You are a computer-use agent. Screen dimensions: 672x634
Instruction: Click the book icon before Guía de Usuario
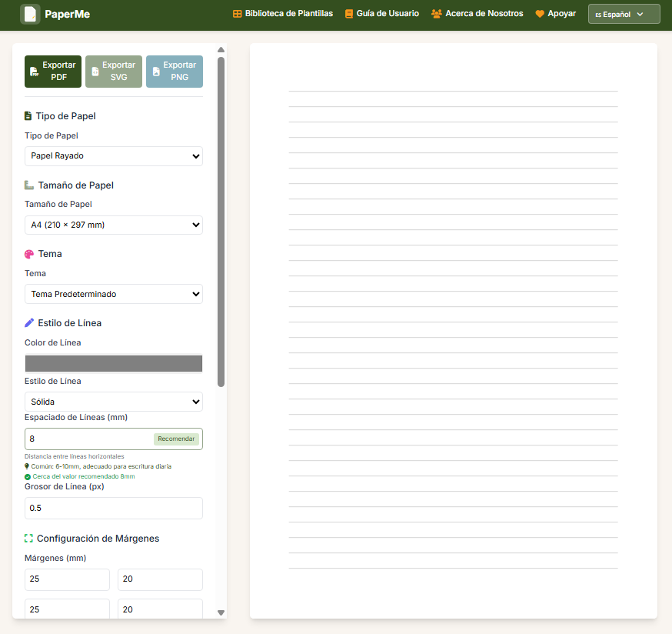pos(350,13)
